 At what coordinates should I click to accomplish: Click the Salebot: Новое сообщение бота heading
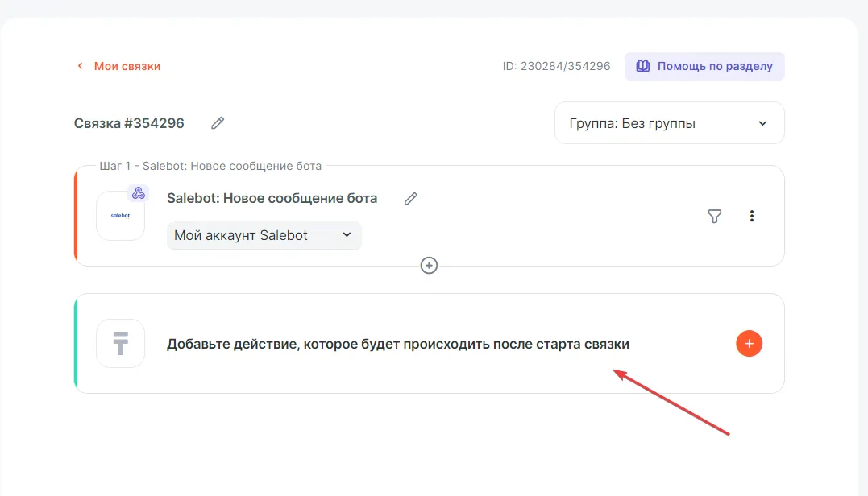[272, 198]
